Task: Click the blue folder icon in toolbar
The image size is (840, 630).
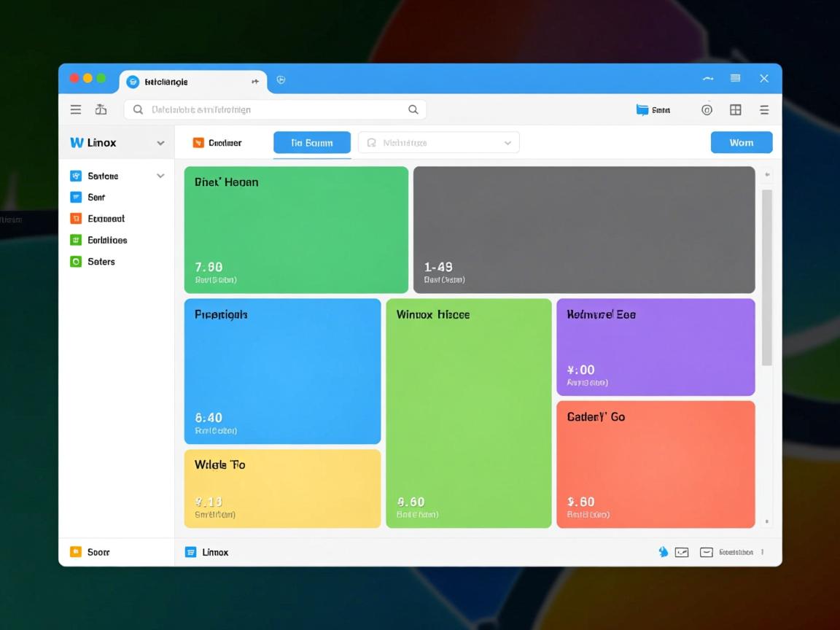Action: 642,110
